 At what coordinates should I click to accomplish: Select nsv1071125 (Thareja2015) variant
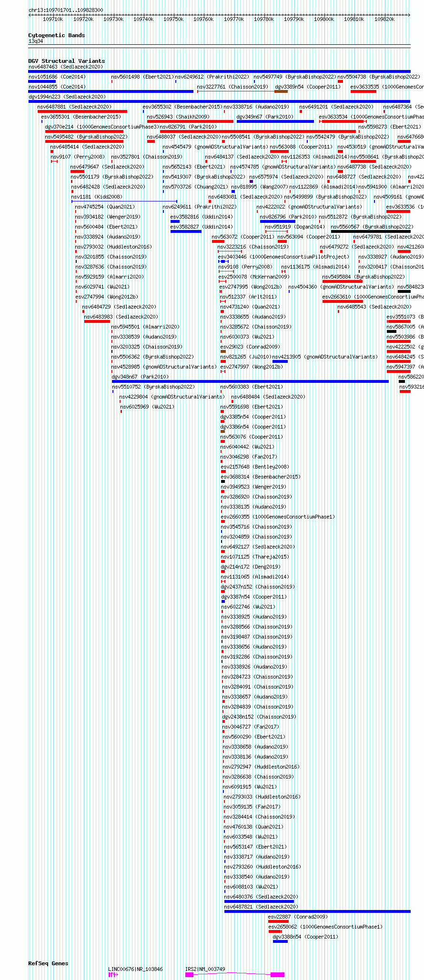255,557
